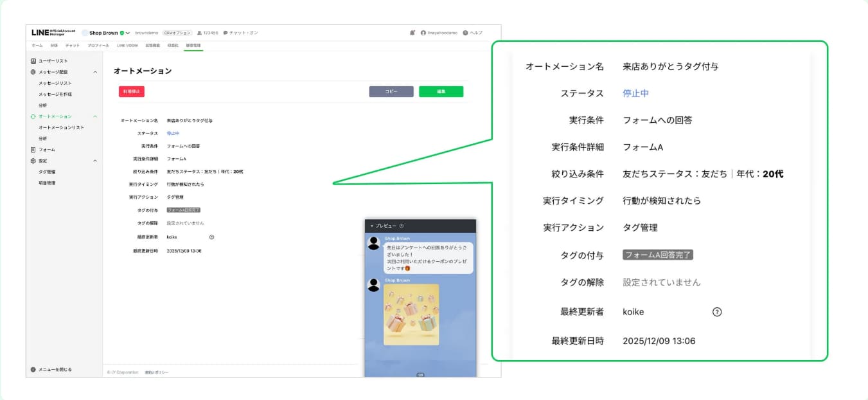Click the notification bell icon in header

[x=412, y=33]
